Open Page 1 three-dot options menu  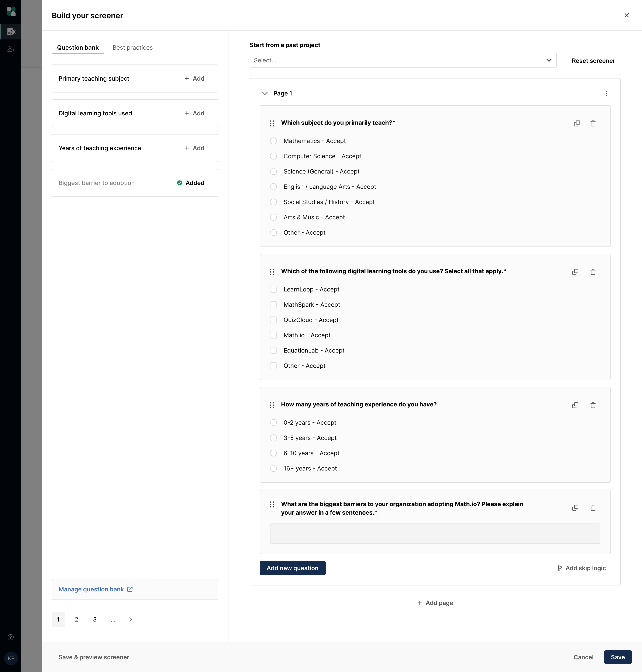pyautogui.click(x=606, y=93)
